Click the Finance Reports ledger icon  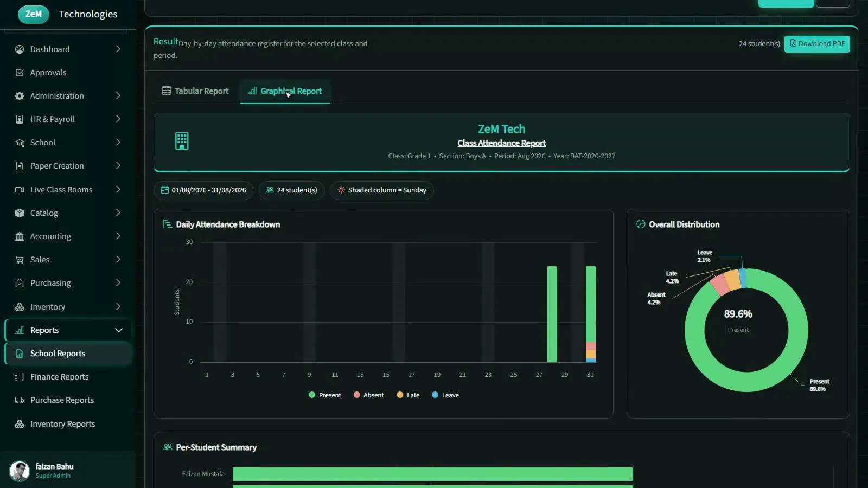point(20,377)
